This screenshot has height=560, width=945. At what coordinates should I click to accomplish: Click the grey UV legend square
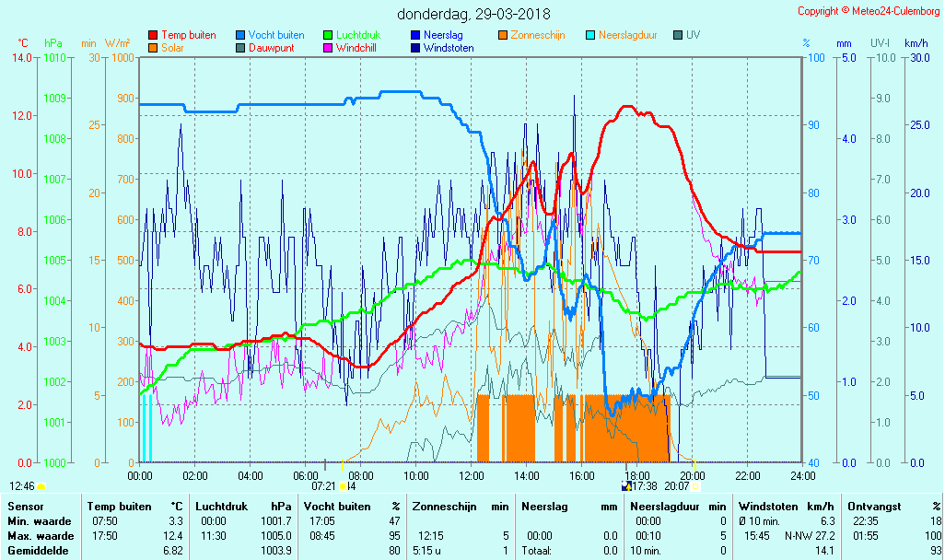(x=678, y=35)
